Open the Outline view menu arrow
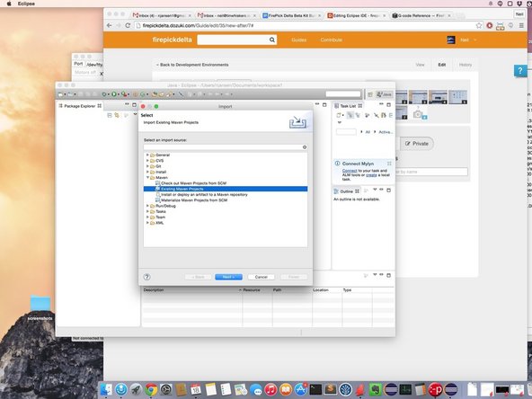The width and height of the screenshot is (532, 399). (375, 190)
